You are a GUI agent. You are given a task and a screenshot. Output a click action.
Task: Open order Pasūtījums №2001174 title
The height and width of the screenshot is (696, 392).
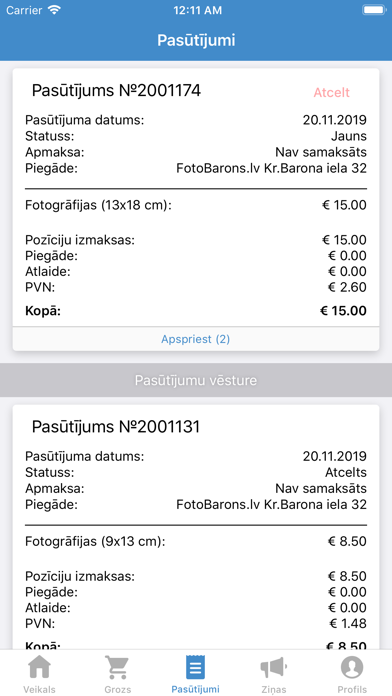116,91
